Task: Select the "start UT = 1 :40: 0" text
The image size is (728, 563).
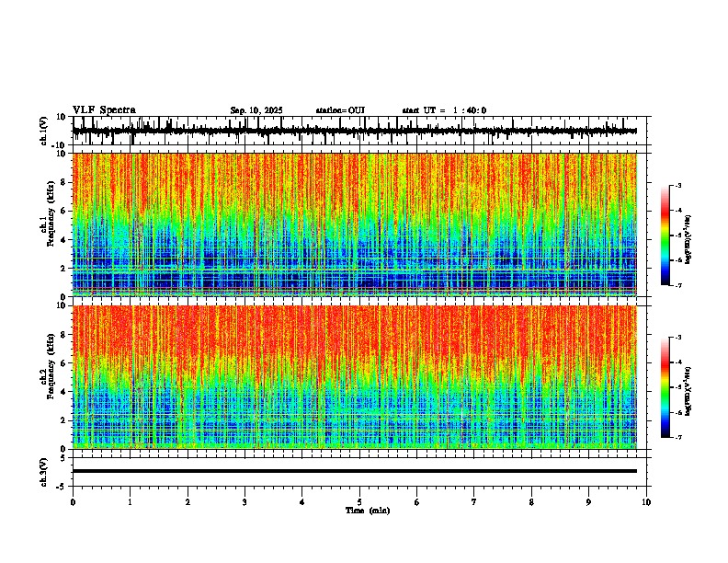Action: pyautogui.click(x=444, y=110)
